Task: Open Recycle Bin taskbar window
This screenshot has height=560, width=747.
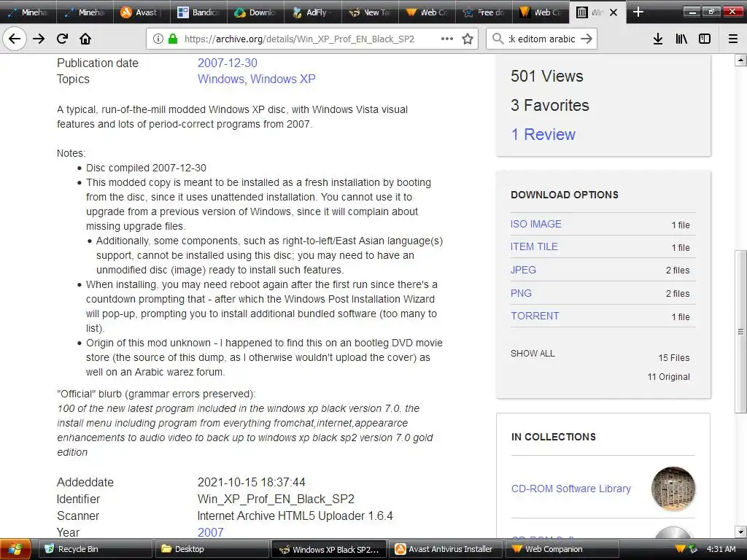Action: click(94, 549)
